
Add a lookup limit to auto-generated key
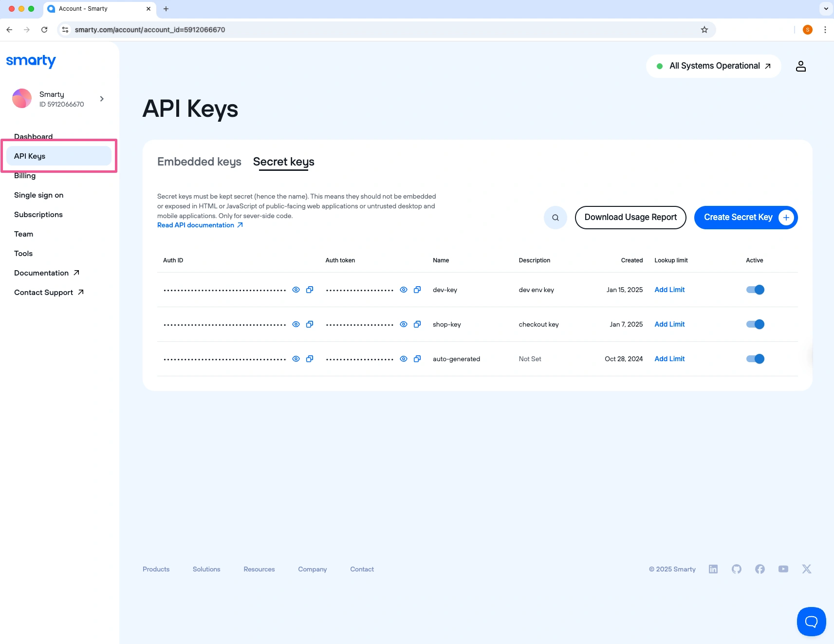(669, 359)
